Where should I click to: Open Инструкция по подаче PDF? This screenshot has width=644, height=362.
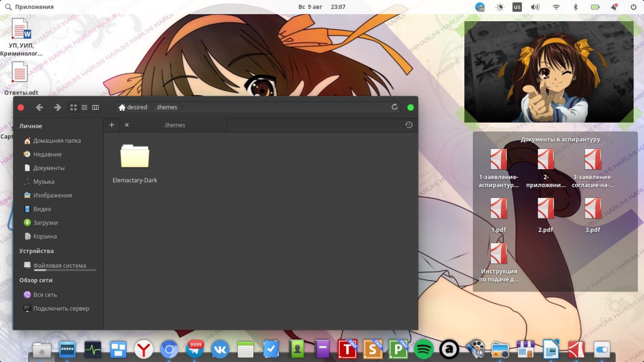pos(499,263)
